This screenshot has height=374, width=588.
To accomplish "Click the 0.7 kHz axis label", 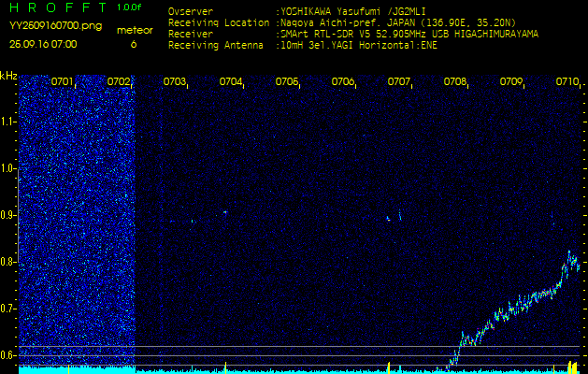I will point(7,309).
